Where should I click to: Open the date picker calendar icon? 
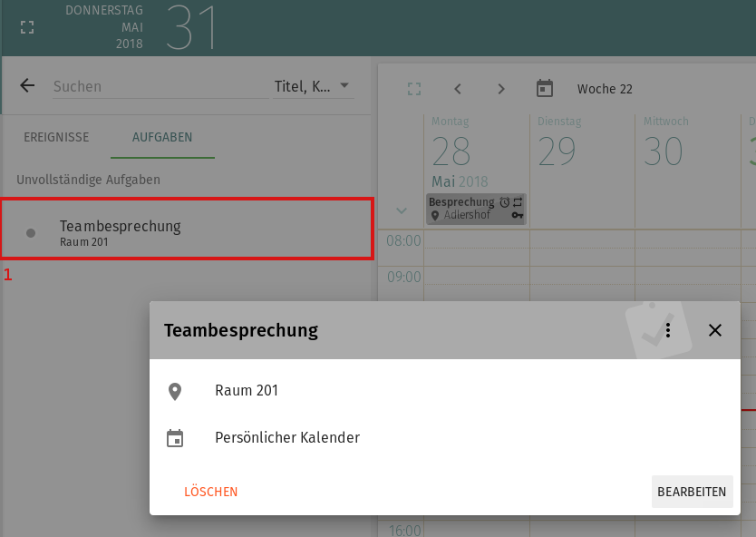point(545,89)
